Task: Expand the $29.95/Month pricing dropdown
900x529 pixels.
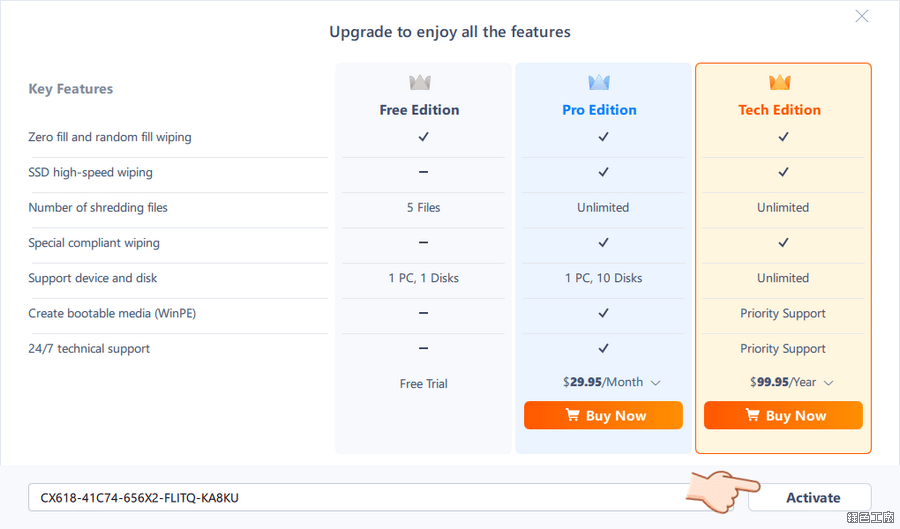Action: pos(656,383)
